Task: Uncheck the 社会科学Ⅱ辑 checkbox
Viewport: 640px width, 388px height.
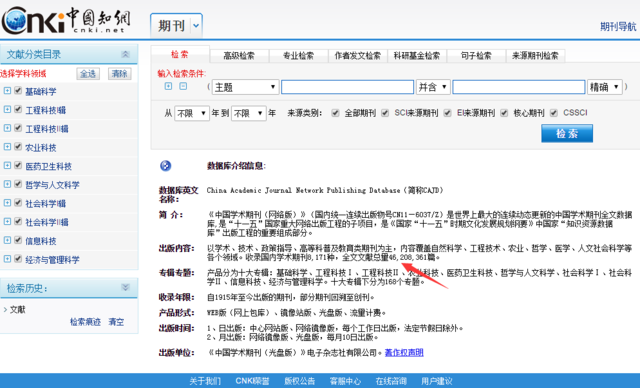Action: 18,222
